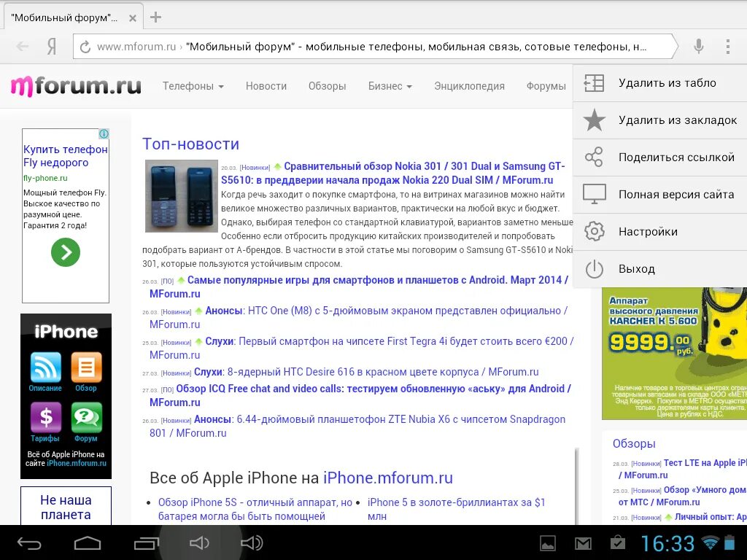Open the "Обзоры" nav link

point(328,86)
